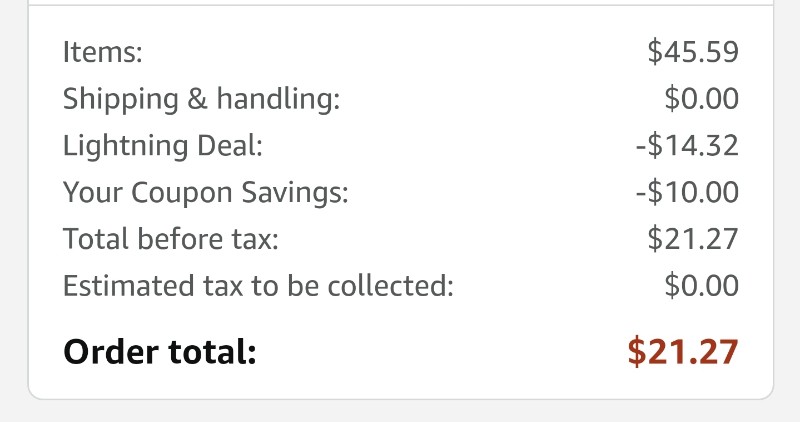Click the Total before tax label

pyautogui.click(x=171, y=239)
